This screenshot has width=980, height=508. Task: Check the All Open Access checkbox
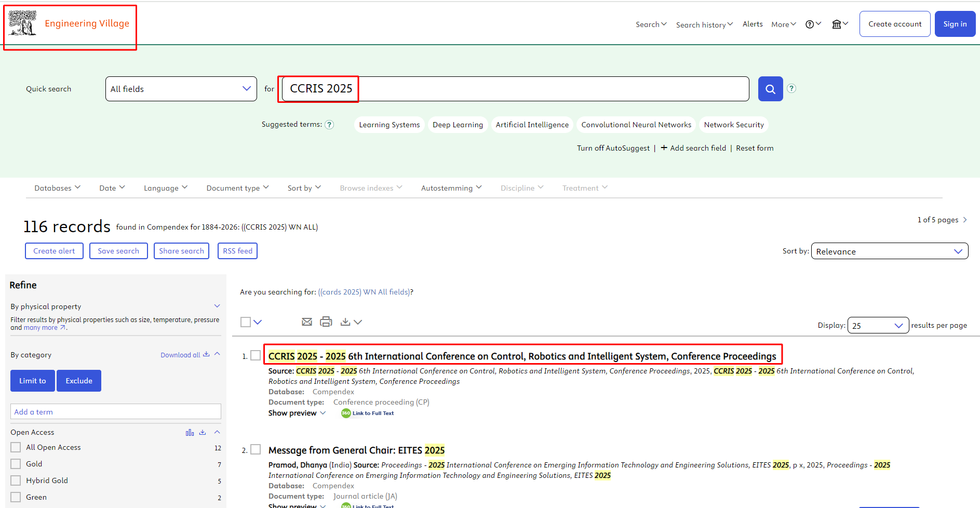(16, 447)
